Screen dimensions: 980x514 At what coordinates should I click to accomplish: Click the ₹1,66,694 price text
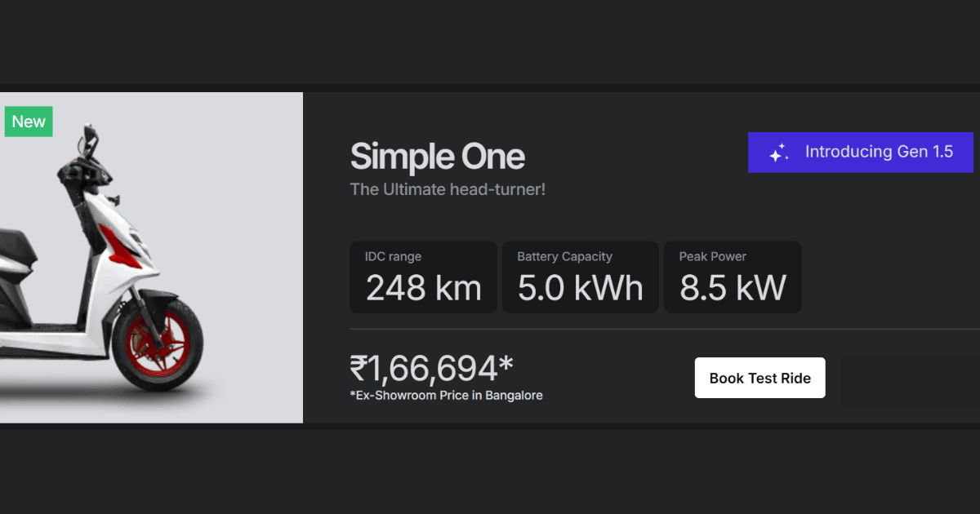[x=431, y=369]
